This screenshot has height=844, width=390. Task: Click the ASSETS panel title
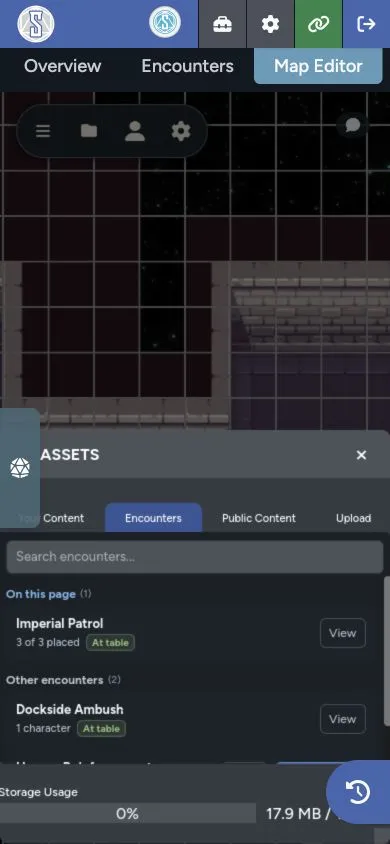pos(70,455)
